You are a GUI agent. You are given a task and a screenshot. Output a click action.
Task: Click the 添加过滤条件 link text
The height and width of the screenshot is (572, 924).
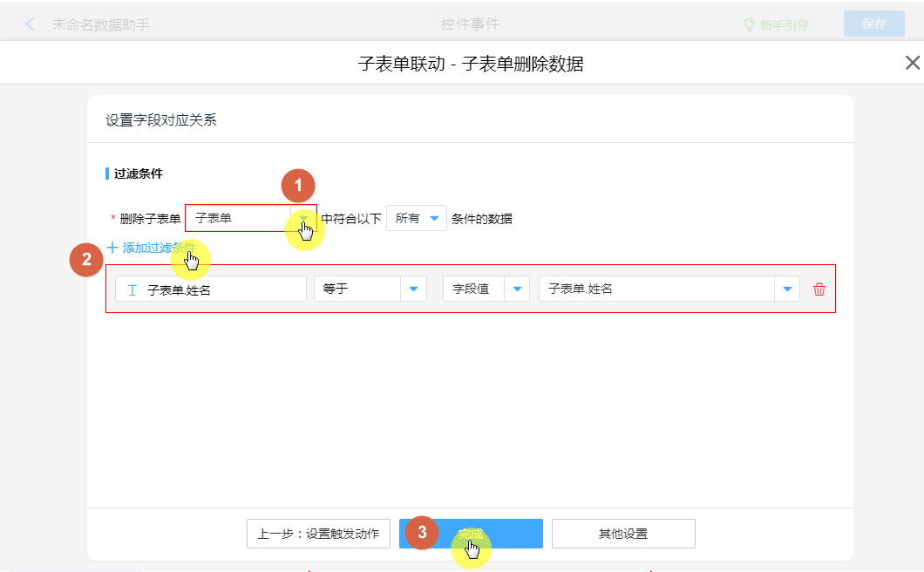(x=159, y=248)
